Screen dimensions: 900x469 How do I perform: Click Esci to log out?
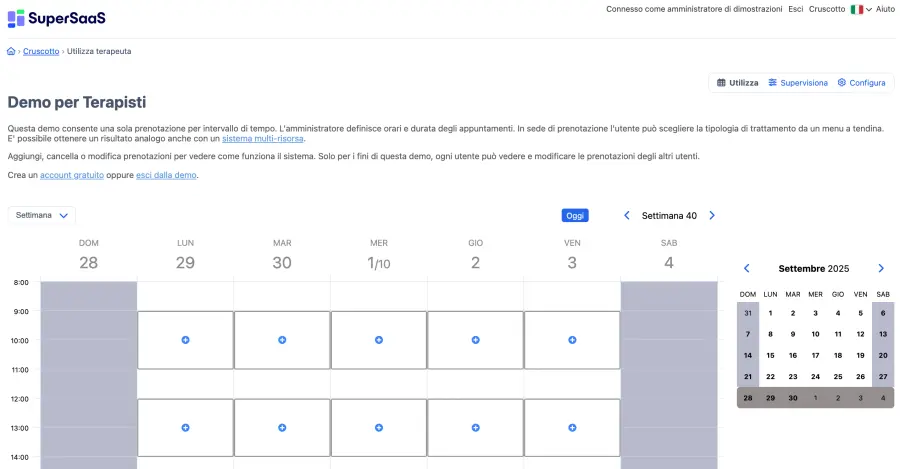795,9
